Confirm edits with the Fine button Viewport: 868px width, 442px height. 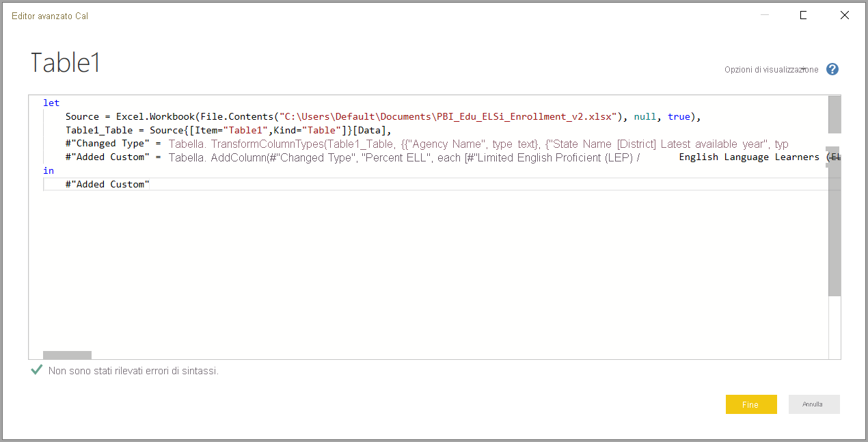click(751, 404)
